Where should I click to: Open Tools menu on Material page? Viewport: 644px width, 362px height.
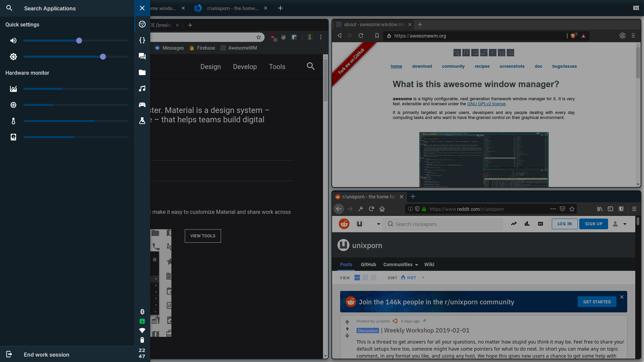[x=277, y=67]
